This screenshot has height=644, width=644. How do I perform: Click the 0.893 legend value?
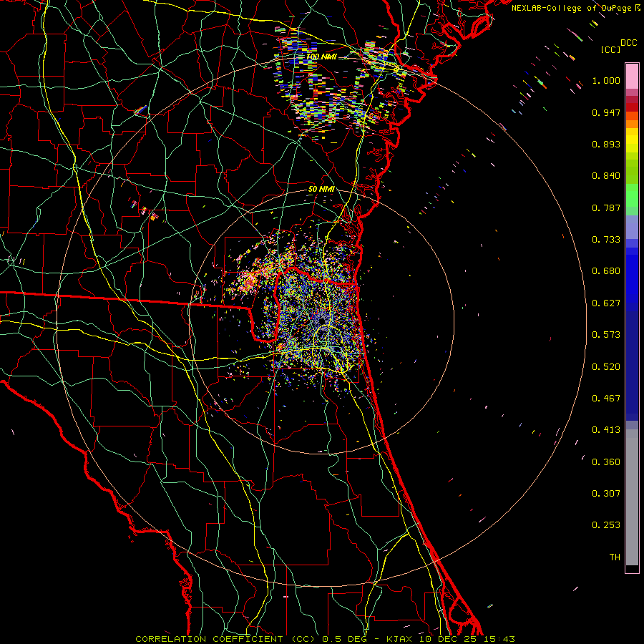tap(606, 144)
